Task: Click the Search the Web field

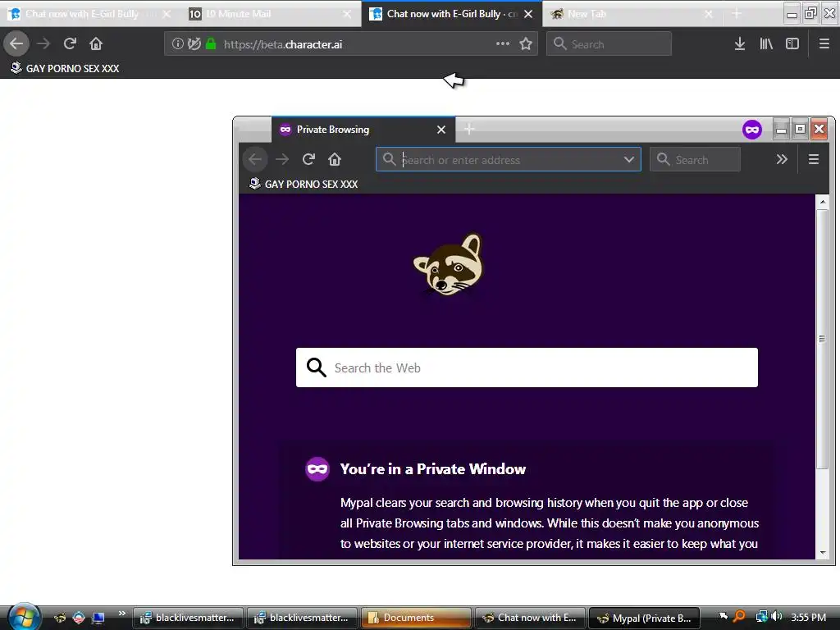Action: pos(527,367)
